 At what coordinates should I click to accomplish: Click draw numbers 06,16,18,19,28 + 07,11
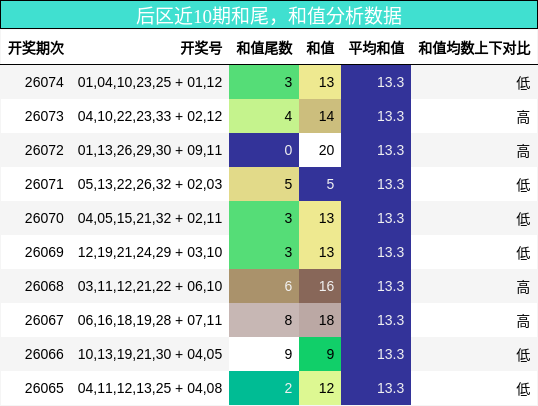(x=150, y=320)
